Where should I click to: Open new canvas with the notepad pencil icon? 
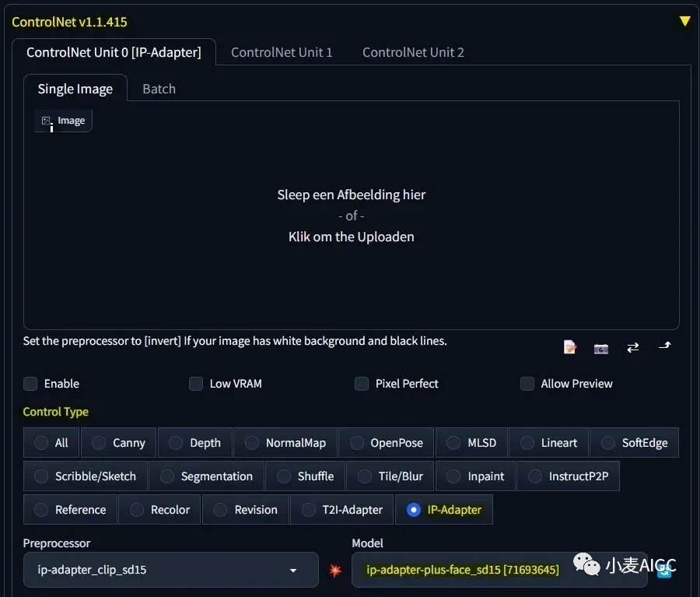tap(569, 347)
